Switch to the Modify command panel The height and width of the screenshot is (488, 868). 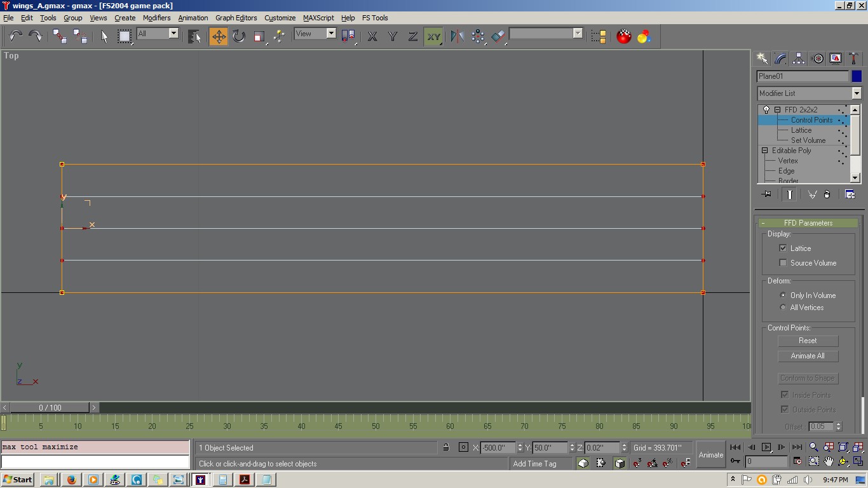coord(780,58)
